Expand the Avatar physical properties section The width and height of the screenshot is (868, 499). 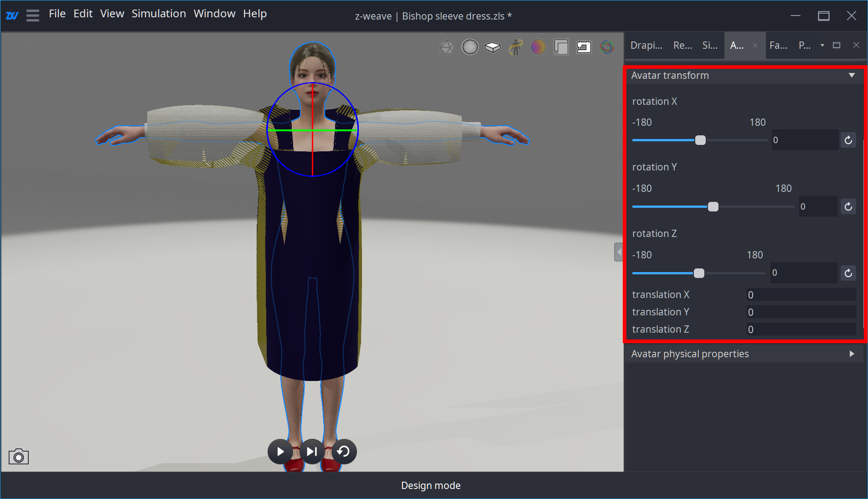pos(852,354)
